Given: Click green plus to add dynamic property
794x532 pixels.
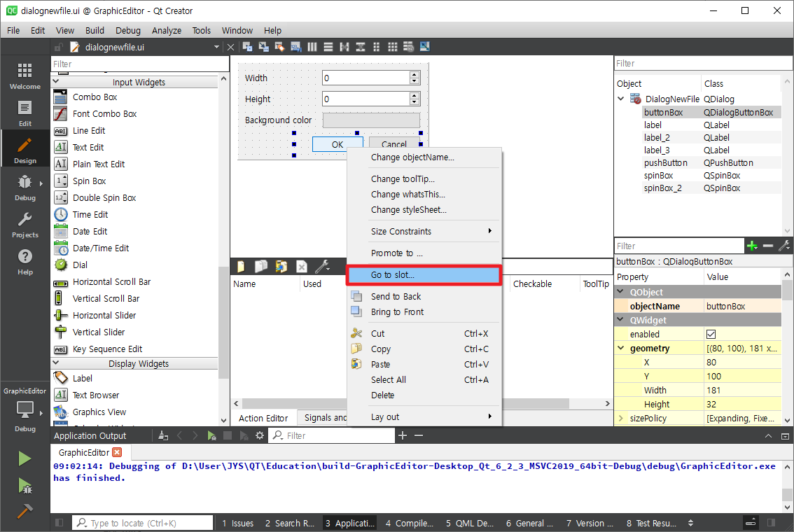Looking at the screenshot, I should [752, 246].
